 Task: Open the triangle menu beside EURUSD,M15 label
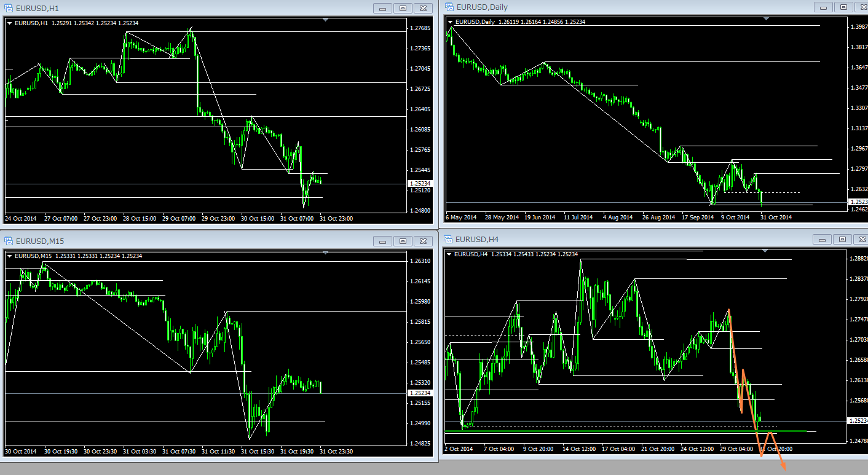(x=9, y=256)
